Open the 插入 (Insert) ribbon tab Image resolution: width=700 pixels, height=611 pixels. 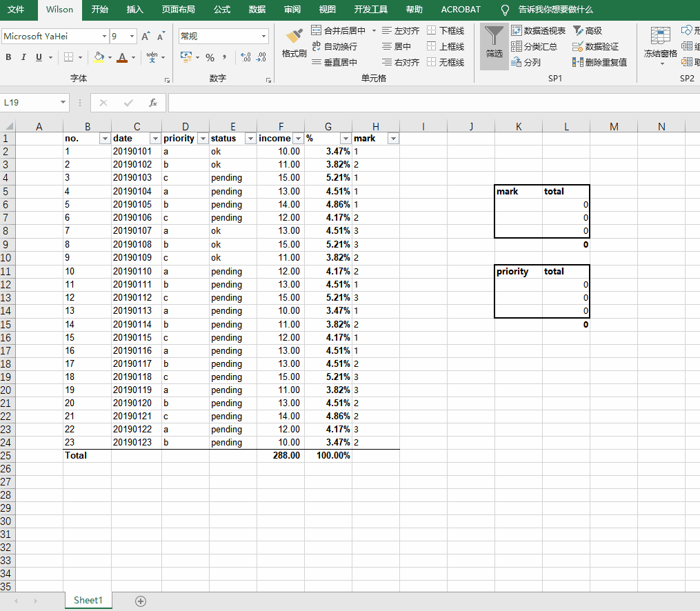pos(134,10)
